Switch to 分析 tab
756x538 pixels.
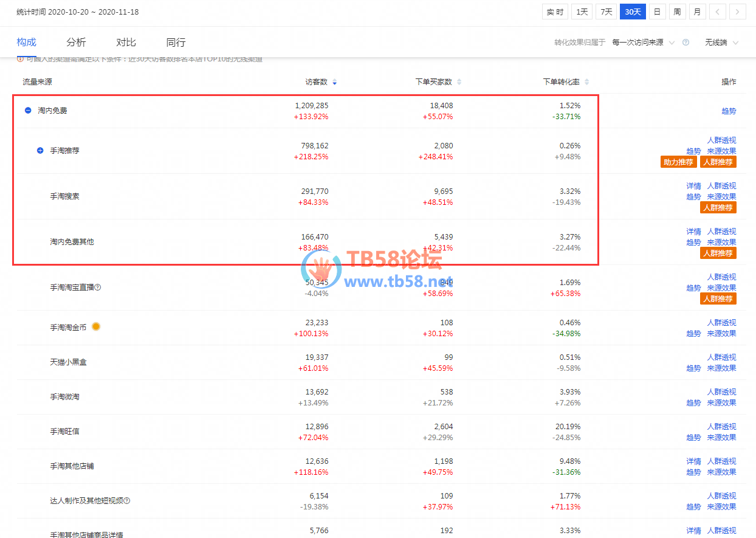(x=76, y=43)
